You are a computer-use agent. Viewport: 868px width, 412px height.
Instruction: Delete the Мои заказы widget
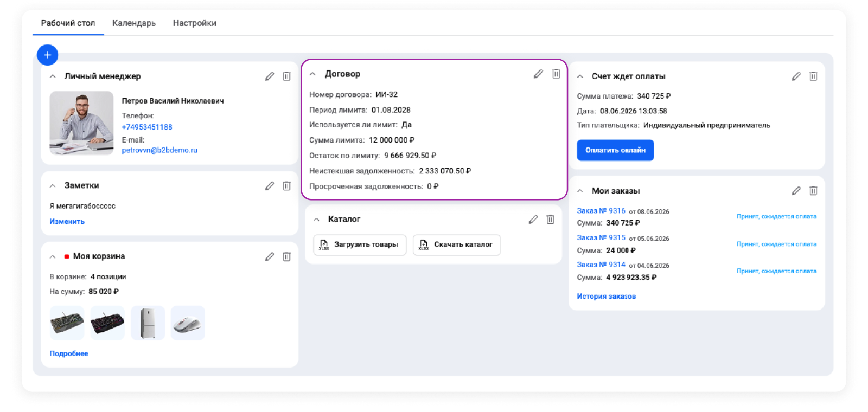pyautogui.click(x=813, y=191)
